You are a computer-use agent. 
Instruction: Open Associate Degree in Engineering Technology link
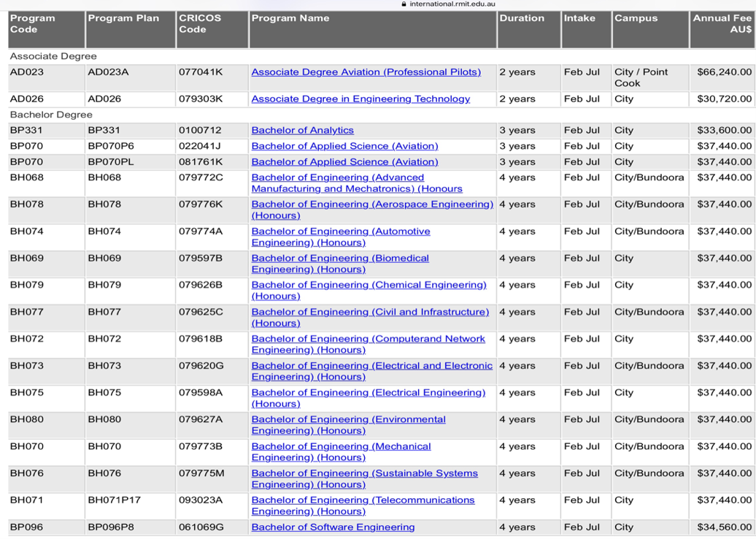coord(360,99)
